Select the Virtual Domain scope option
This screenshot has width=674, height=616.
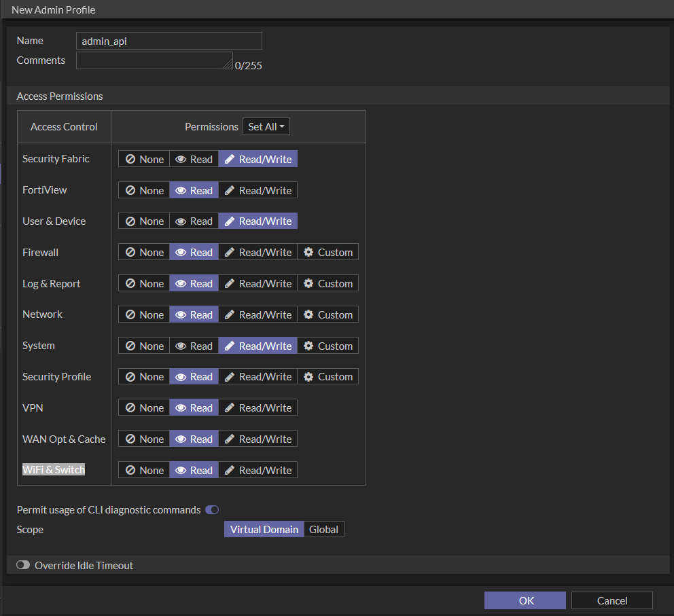coord(264,529)
